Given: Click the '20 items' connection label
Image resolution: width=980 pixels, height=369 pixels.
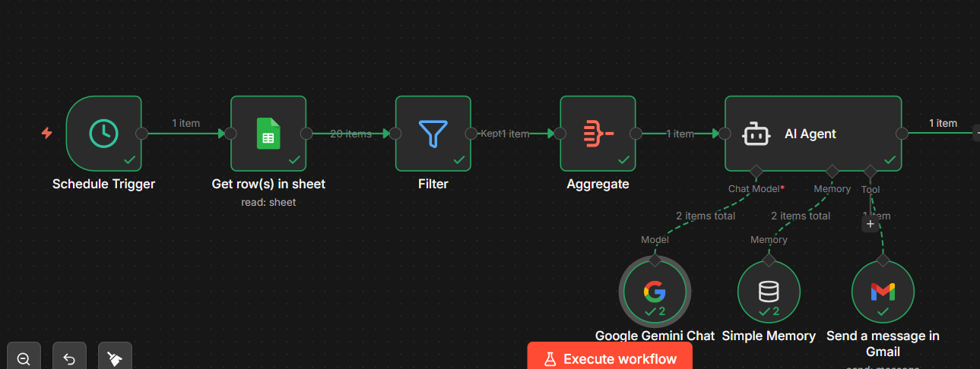Looking at the screenshot, I should [x=350, y=134].
